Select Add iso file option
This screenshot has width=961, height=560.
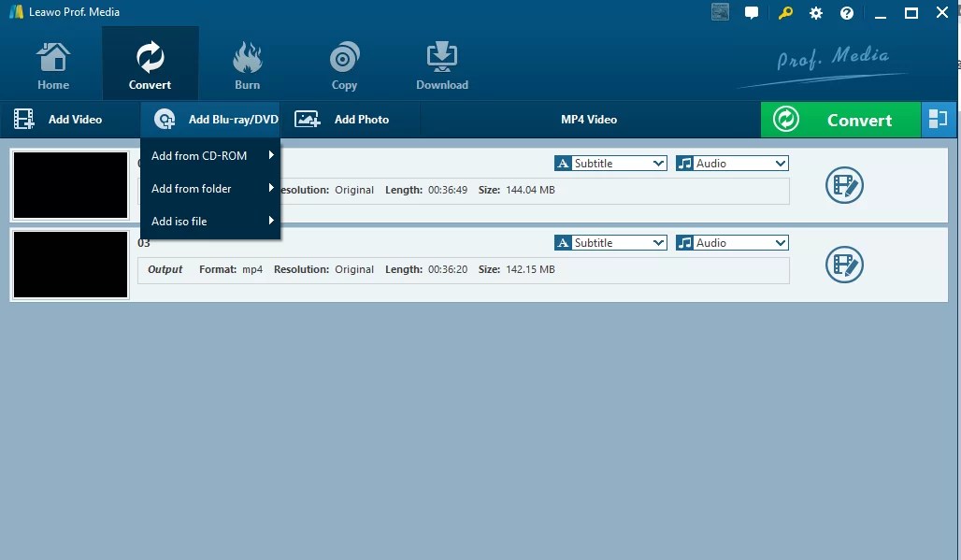pos(179,221)
